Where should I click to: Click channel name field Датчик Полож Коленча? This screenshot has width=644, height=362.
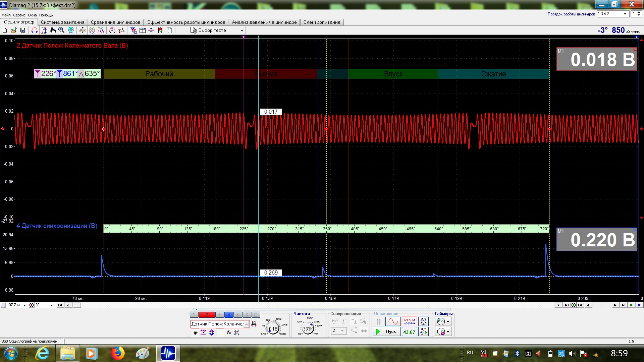(x=217, y=324)
